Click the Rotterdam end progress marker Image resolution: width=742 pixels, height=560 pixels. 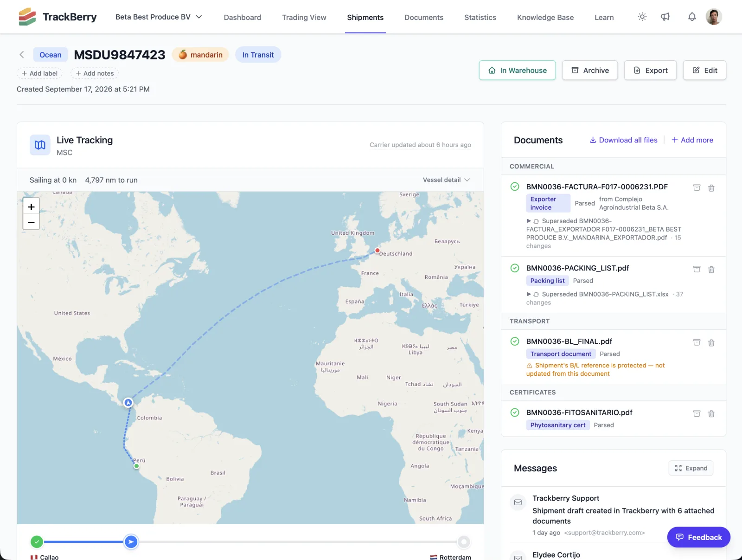coord(464,541)
